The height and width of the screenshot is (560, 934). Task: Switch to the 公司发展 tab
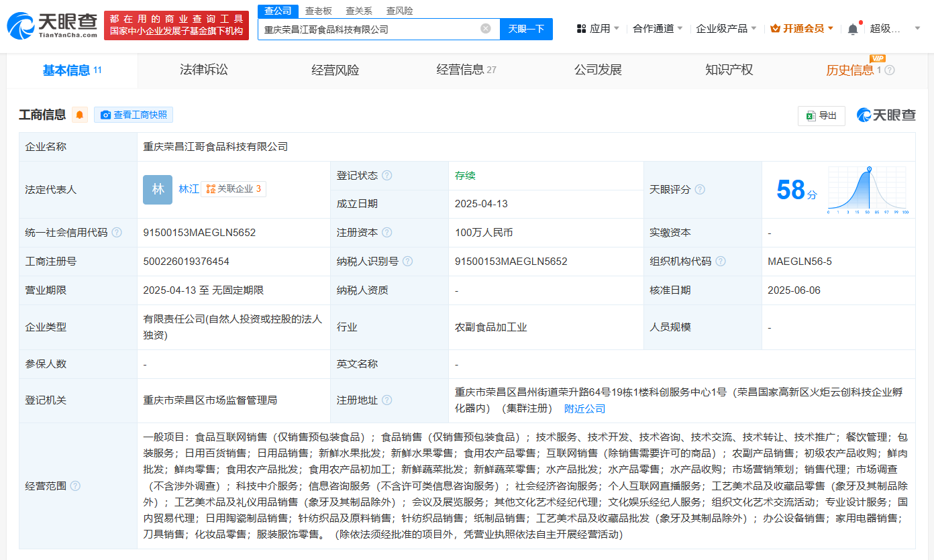pos(598,70)
